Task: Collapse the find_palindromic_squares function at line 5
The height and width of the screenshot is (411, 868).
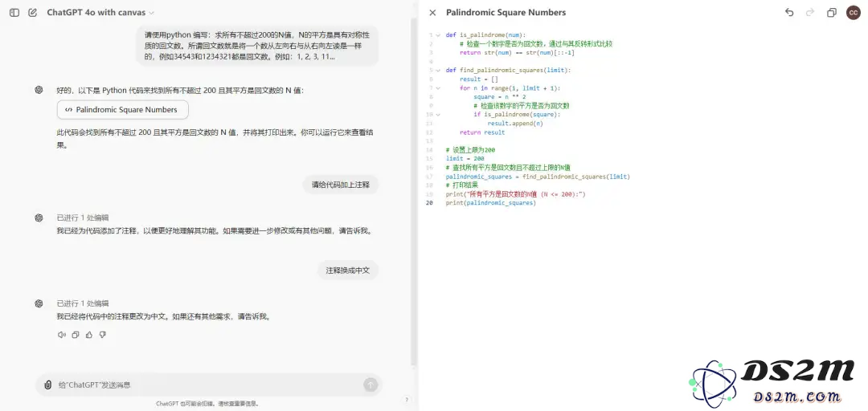Action: 438,71
